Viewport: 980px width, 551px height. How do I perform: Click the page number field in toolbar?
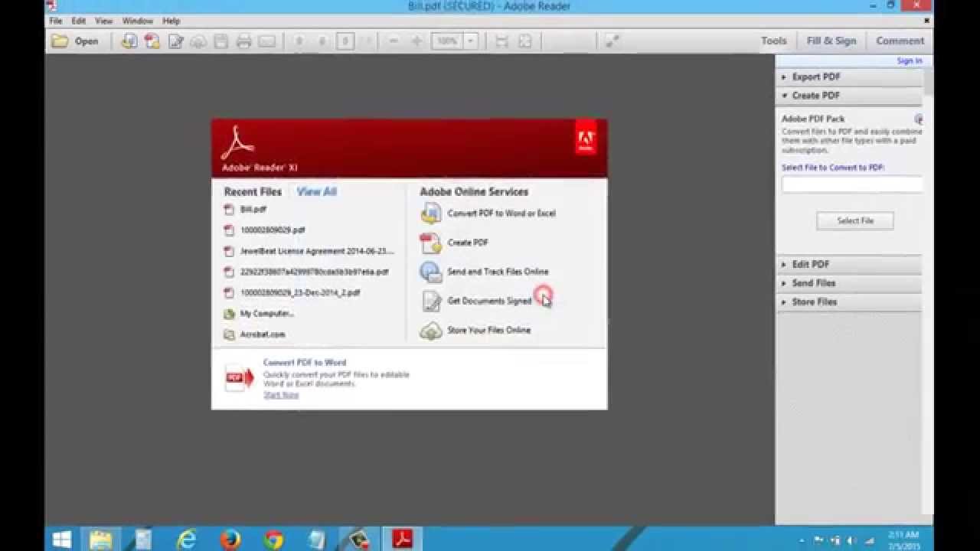pyautogui.click(x=345, y=41)
